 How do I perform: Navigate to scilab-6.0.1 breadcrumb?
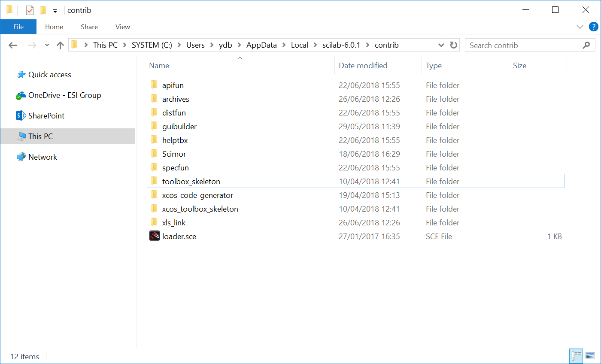(x=342, y=45)
